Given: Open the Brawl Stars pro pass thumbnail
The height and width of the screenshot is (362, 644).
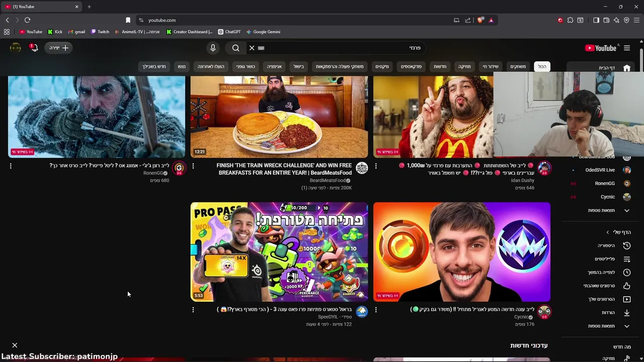Looking at the screenshot, I should (x=279, y=252).
